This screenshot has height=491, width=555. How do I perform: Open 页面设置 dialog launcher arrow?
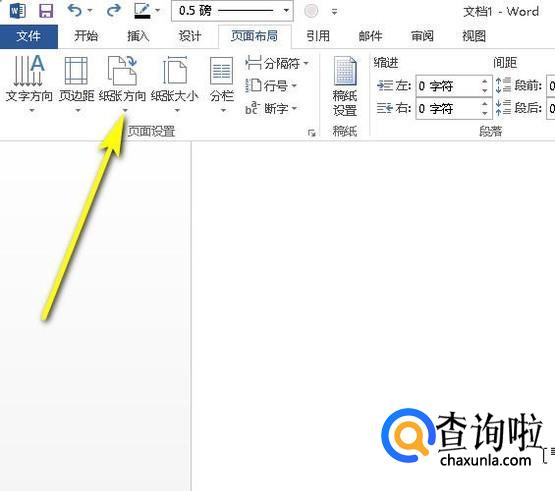point(311,133)
